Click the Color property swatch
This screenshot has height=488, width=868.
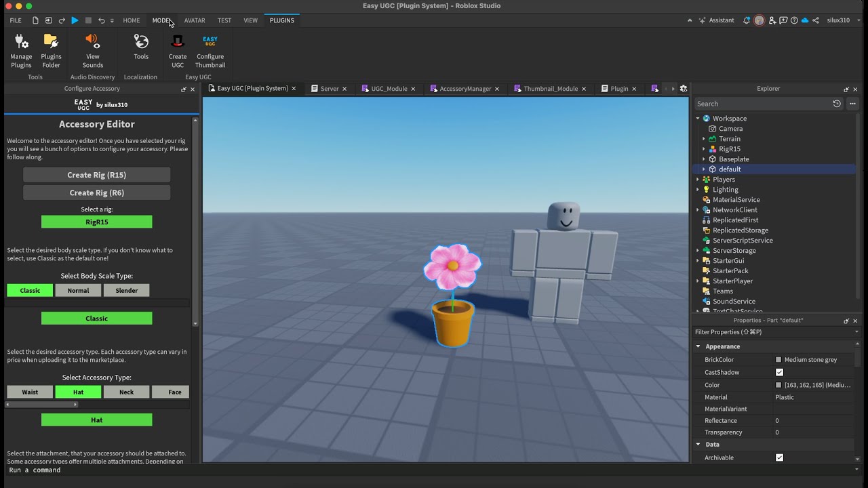click(778, 385)
